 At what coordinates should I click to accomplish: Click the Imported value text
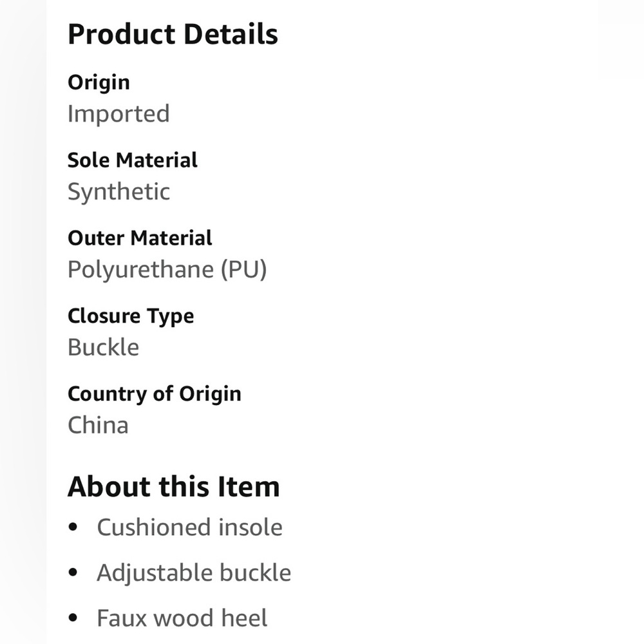click(118, 113)
